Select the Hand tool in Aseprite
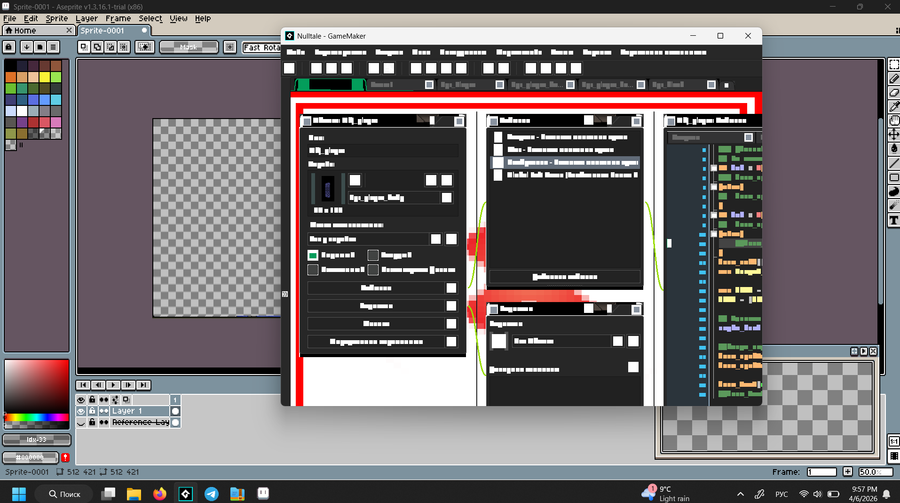This screenshot has height=503, width=900. point(894,120)
